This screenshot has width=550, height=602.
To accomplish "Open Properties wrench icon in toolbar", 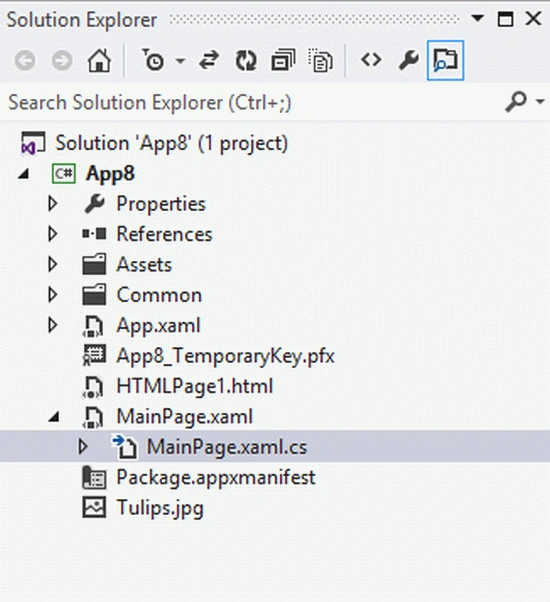I will tap(408, 60).
